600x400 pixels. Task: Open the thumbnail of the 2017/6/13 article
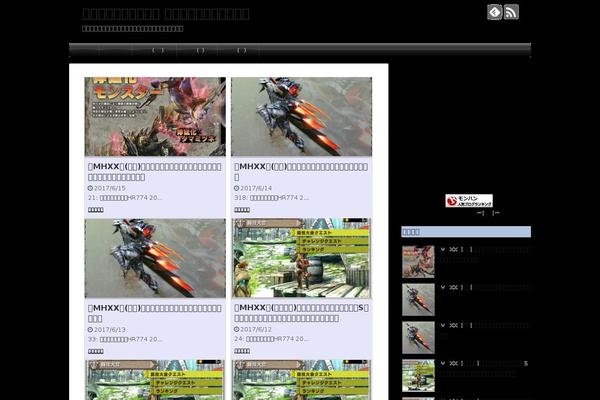click(155, 258)
